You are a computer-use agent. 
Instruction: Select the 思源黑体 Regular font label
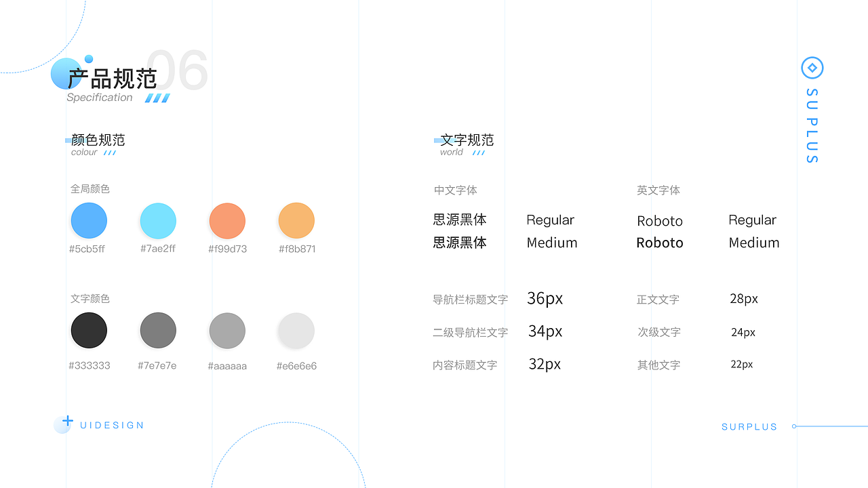460,220
